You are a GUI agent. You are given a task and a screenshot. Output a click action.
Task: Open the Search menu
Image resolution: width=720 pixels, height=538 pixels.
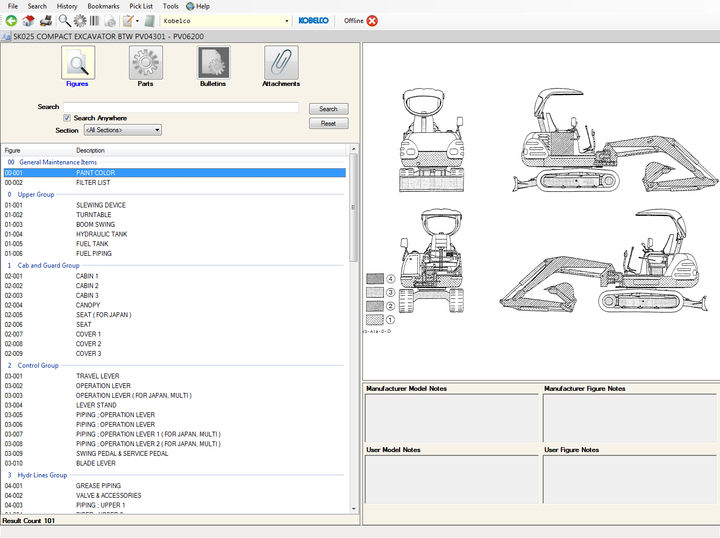point(37,6)
